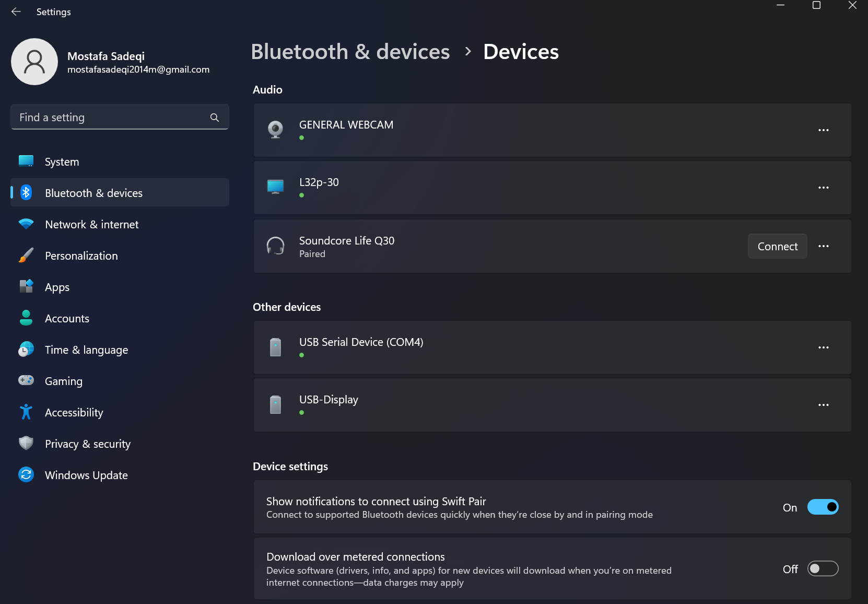Open more options for GENERAL WEBCAM
868x604 pixels.
824,130
